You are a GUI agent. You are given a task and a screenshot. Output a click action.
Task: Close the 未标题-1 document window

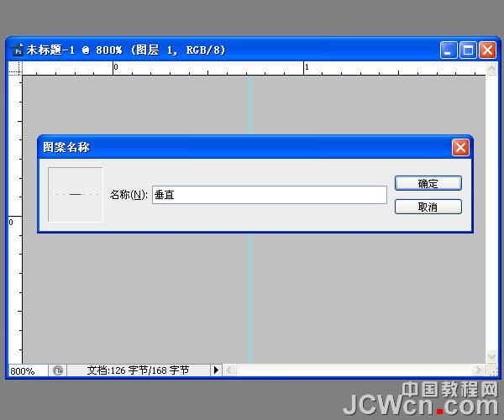pyautogui.click(x=487, y=50)
